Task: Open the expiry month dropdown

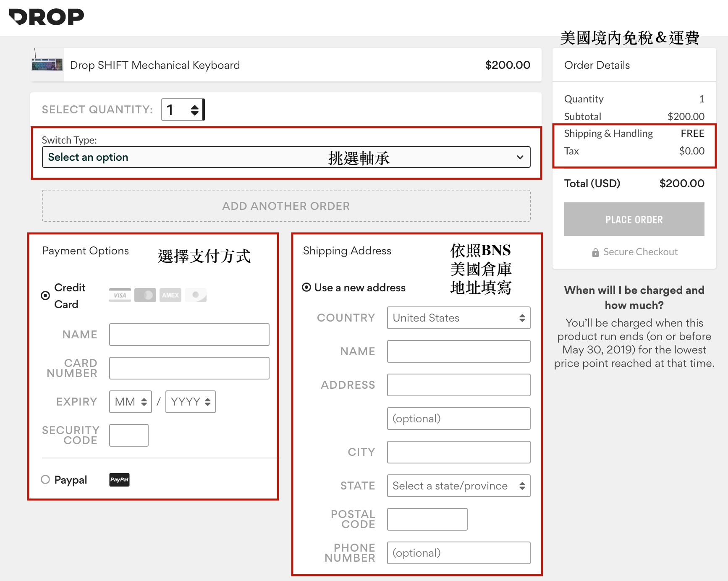Action: point(131,402)
